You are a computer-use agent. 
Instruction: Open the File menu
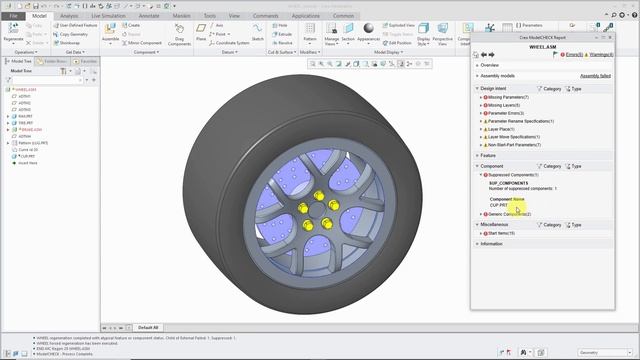pyautogui.click(x=13, y=16)
